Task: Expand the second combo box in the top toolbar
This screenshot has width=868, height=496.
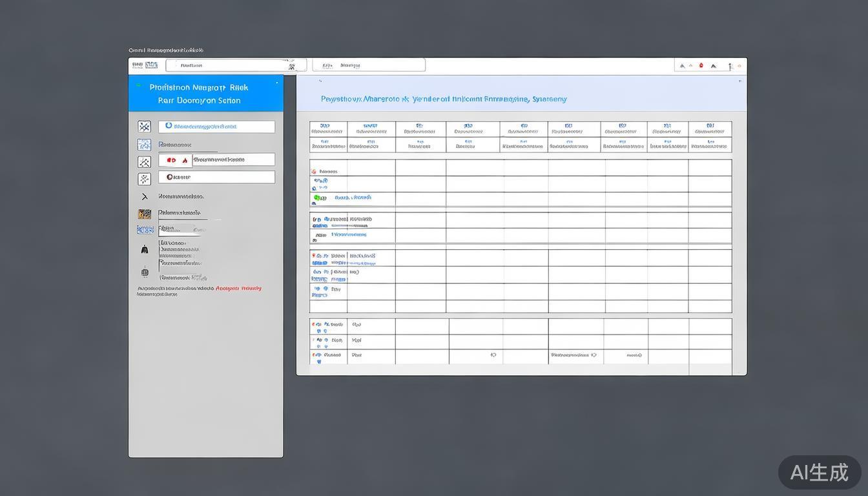Action: point(368,65)
